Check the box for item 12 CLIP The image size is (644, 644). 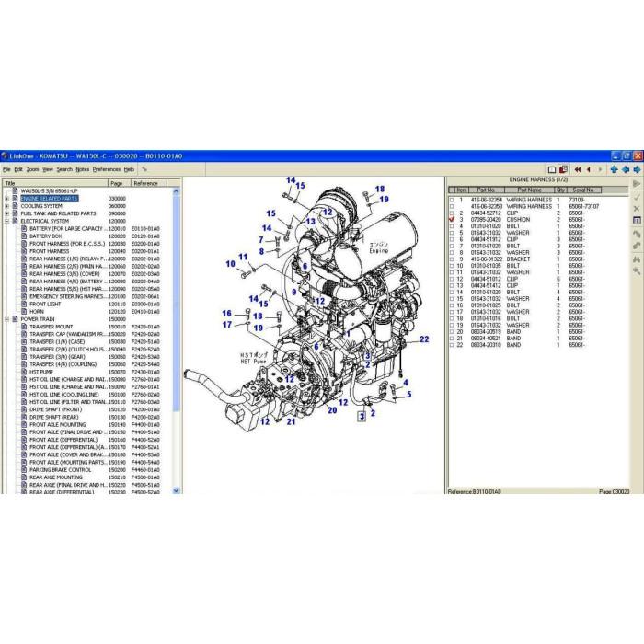(452, 279)
